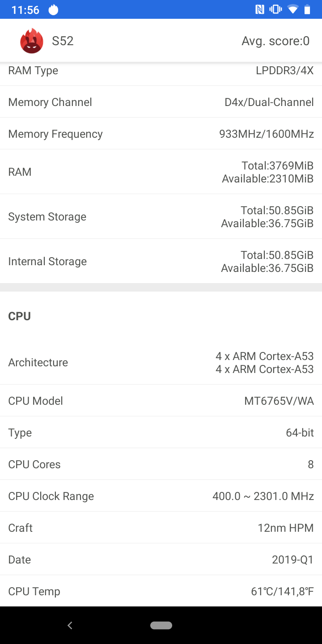Tap the CPU section header
The height and width of the screenshot is (644, 322).
(20, 316)
